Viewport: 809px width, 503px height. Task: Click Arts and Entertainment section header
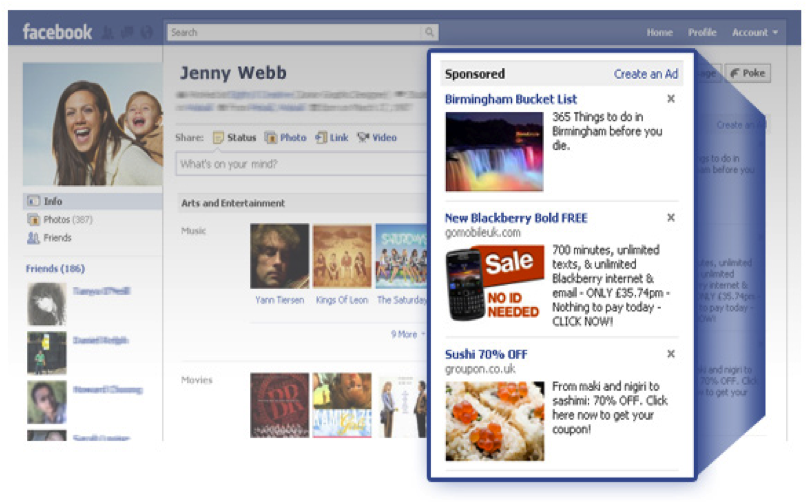(233, 203)
